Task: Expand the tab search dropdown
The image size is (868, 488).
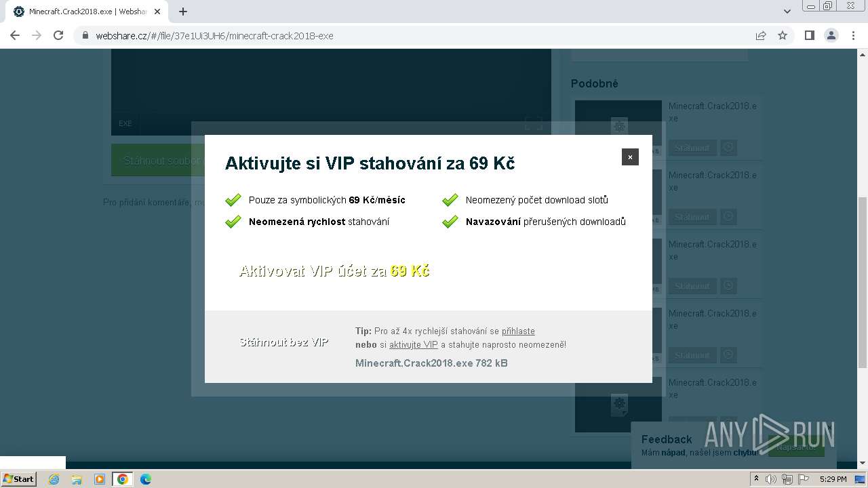Action: [x=787, y=12]
